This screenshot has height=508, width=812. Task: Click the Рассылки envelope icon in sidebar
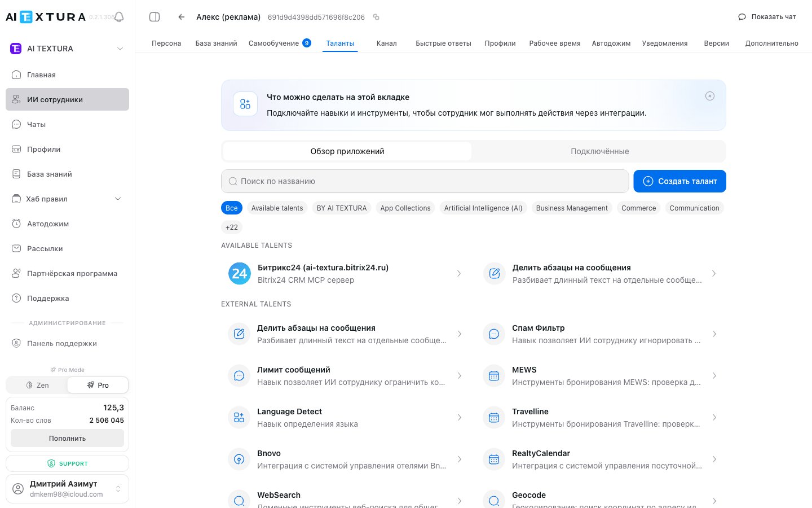click(x=16, y=248)
